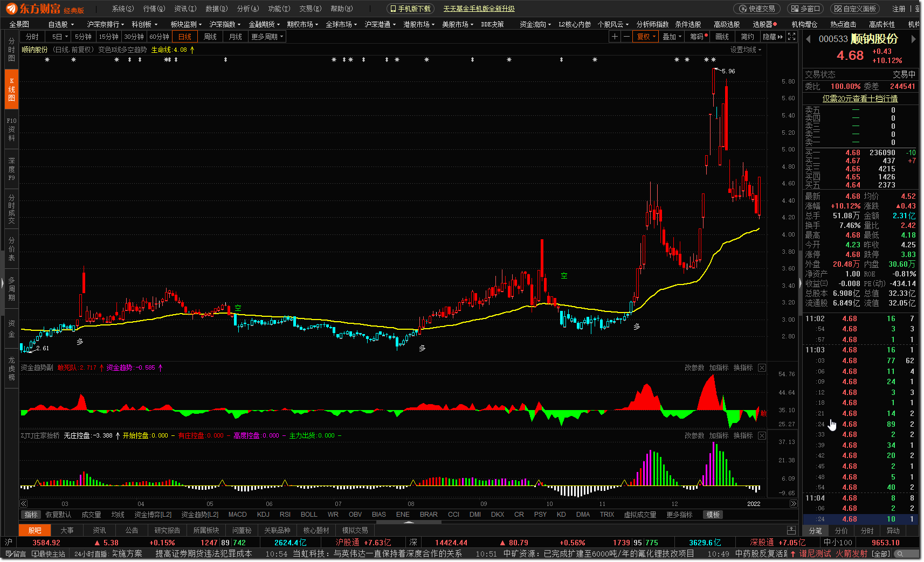The height and width of the screenshot is (562, 924).
Task: Switch to the 公告 tab
Action: tap(132, 530)
